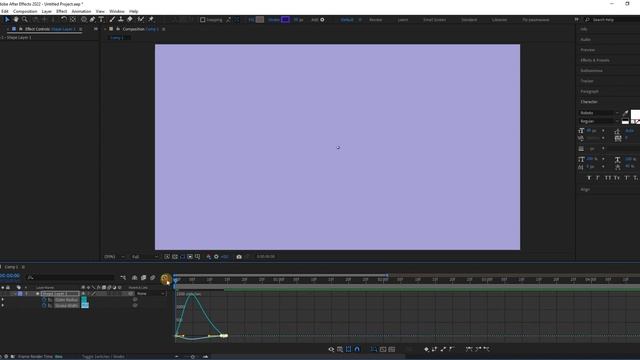Toggle stopwatch for Stroke Width property
The height and width of the screenshot is (360, 640).
coord(44,305)
